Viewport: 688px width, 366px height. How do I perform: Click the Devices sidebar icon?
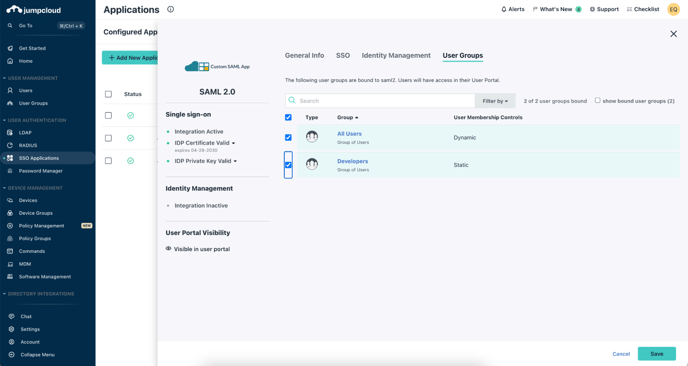pos(10,200)
